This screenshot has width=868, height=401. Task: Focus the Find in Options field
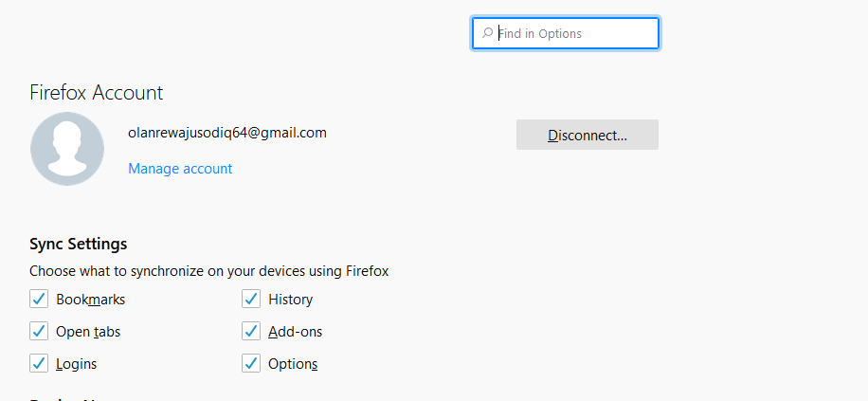tap(565, 33)
